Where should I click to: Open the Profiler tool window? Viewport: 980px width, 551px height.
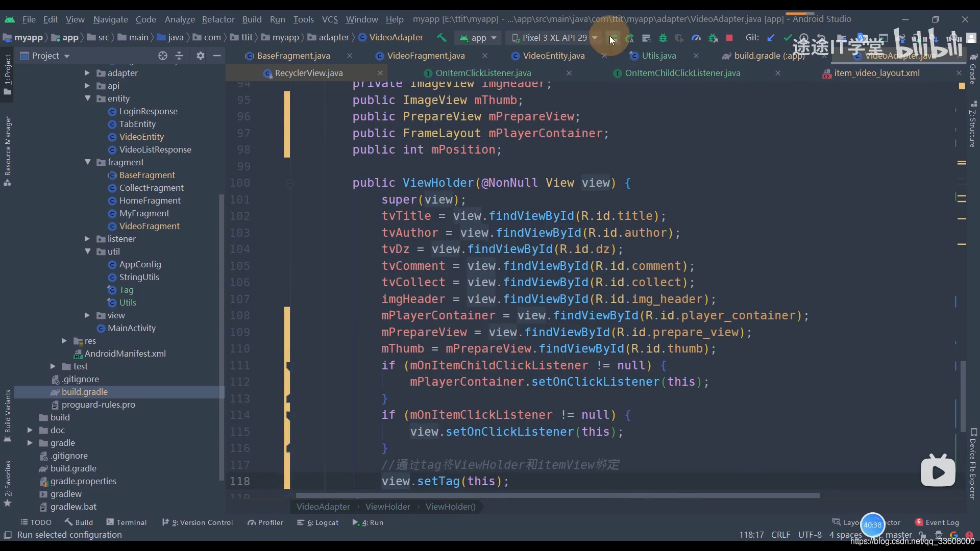coord(265,522)
